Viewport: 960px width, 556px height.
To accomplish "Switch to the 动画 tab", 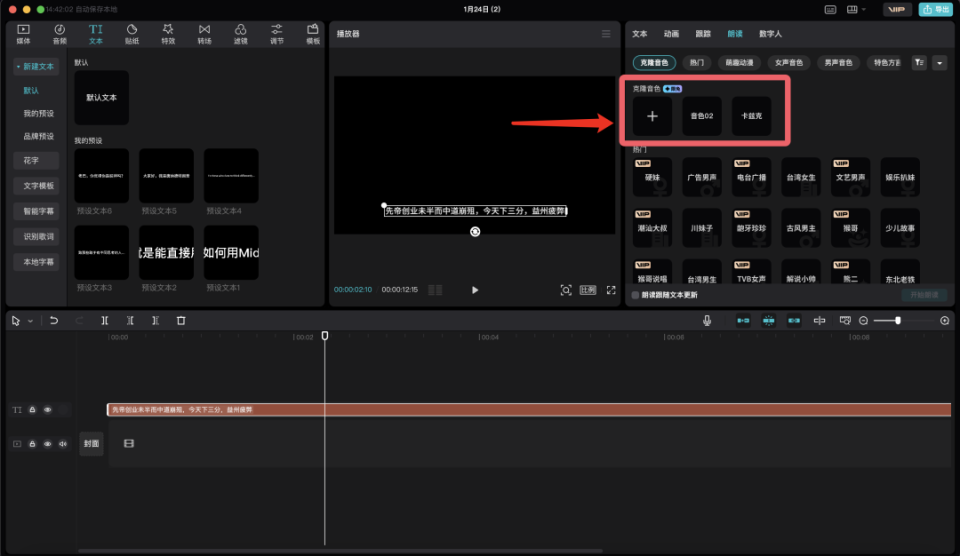I will pos(671,34).
